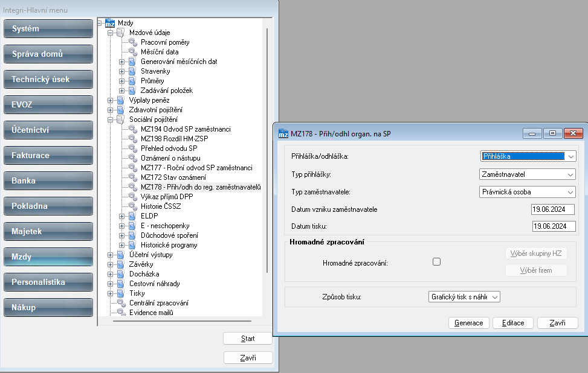The height and width of the screenshot is (373, 588).
Task: Click Zavři in the main menu window
Action: [248, 358]
